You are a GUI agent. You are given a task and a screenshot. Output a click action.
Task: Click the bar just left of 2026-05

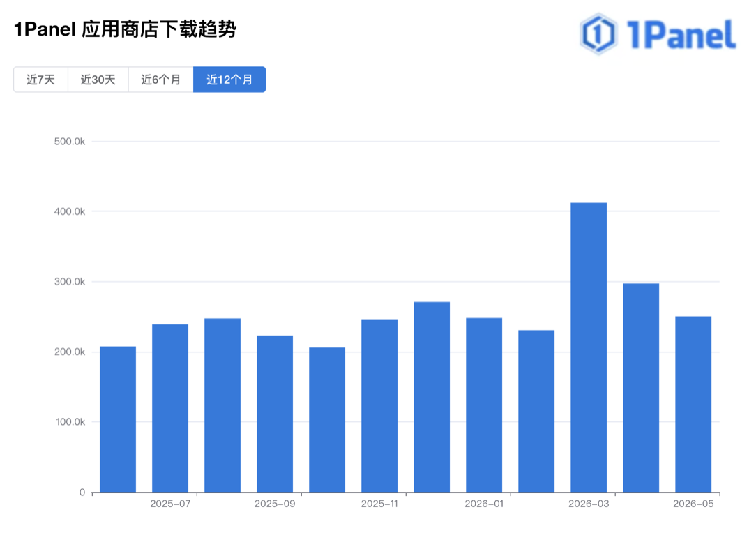[641, 388]
